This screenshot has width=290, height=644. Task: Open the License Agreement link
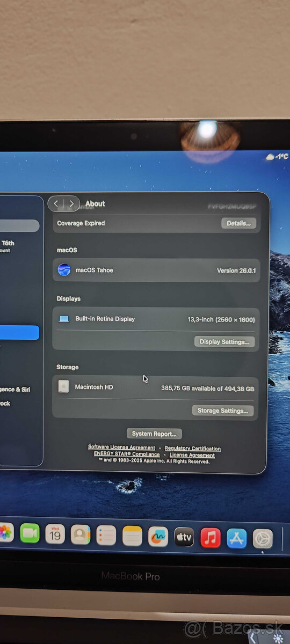tap(192, 455)
